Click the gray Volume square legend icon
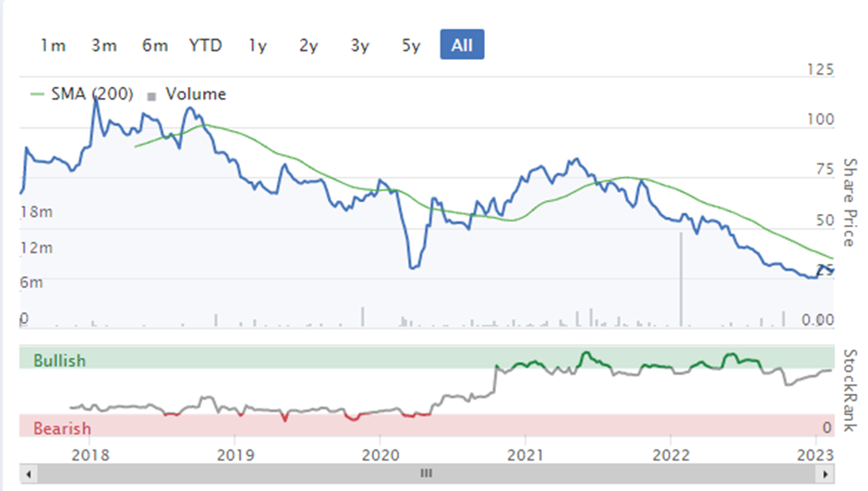Viewport: 868px width, 491px height. [x=151, y=96]
